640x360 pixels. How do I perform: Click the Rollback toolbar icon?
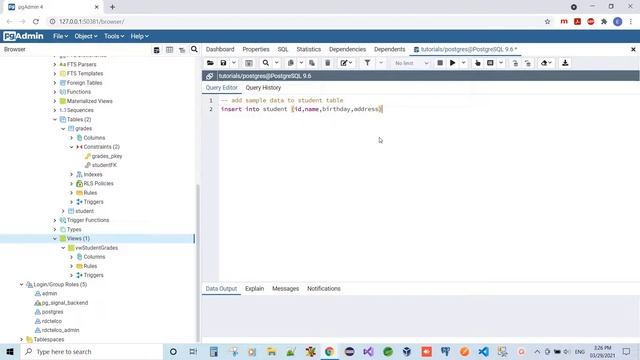click(528, 63)
